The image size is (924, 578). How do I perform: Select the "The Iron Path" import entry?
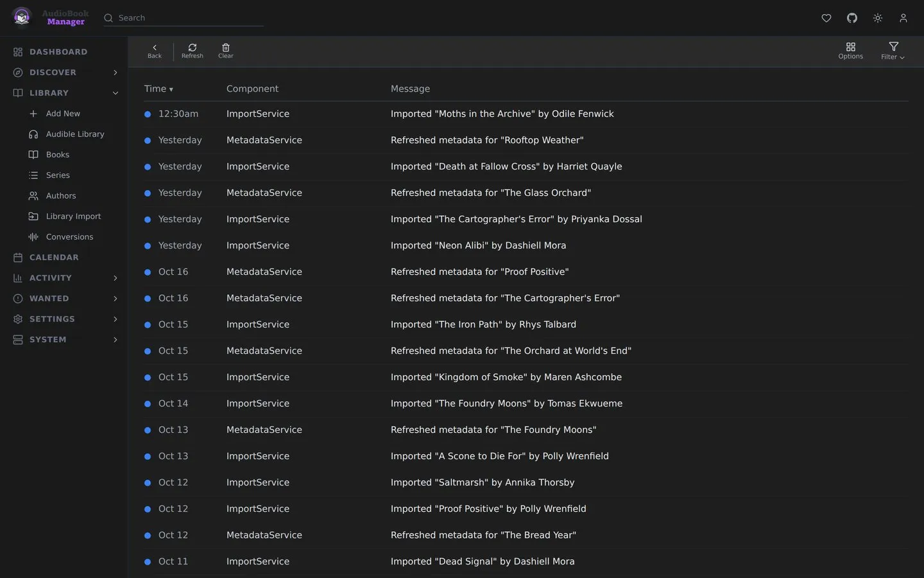pos(526,324)
